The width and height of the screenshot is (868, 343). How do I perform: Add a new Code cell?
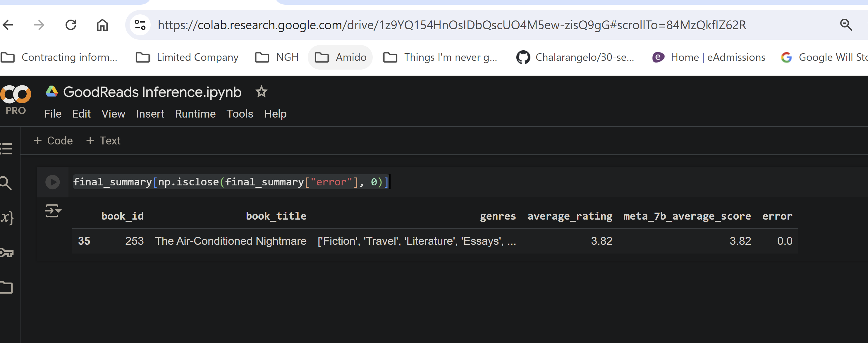[x=53, y=140]
